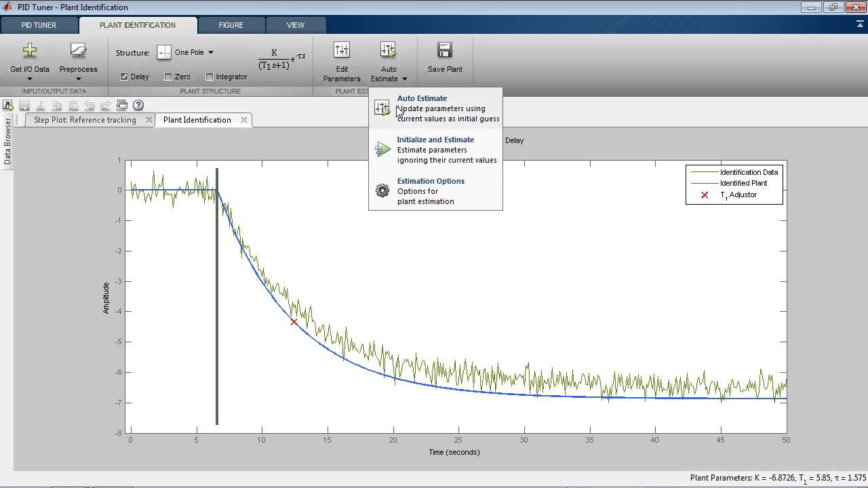Select the PLANT IDENTIFICATION ribbon tab
868x488 pixels.
(138, 25)
